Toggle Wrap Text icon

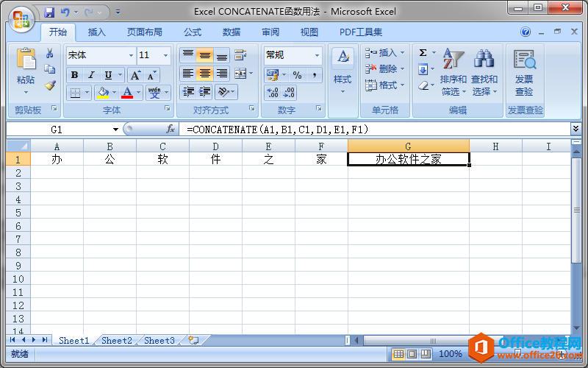(x=240, y=56)
